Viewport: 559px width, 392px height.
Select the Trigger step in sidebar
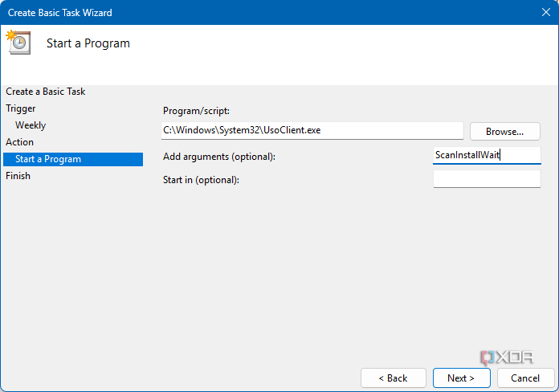[x=21, y=108]
